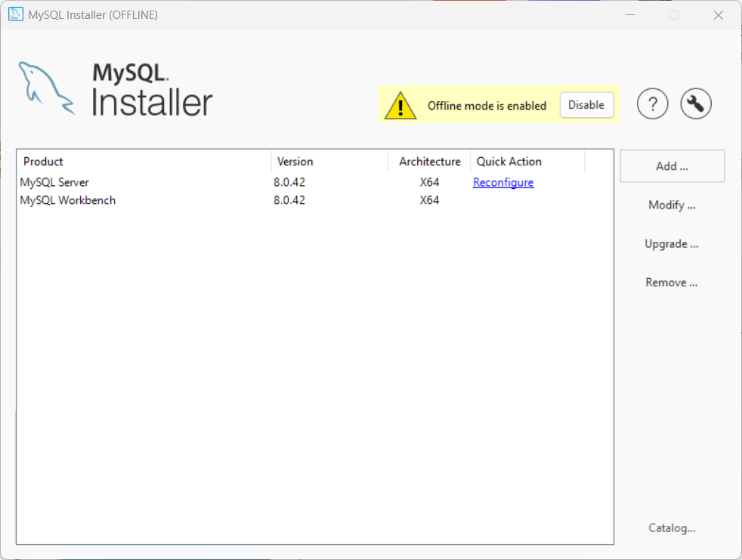Click the Add ... button

[672, 166]
